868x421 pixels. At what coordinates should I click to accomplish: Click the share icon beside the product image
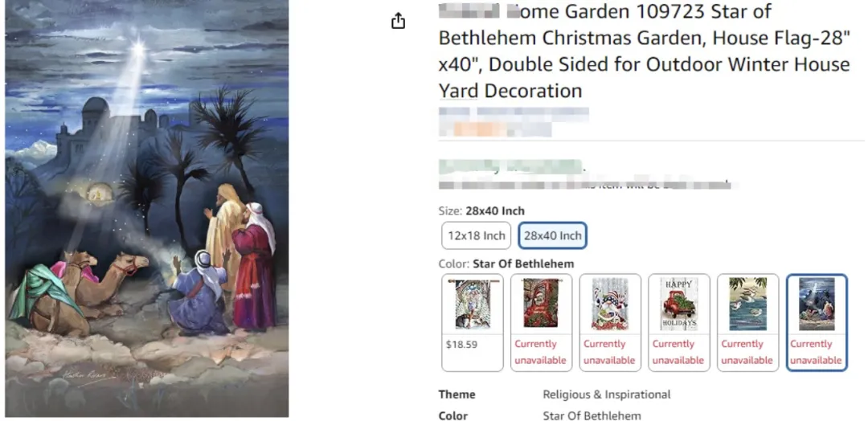click(x=398, y=21)
